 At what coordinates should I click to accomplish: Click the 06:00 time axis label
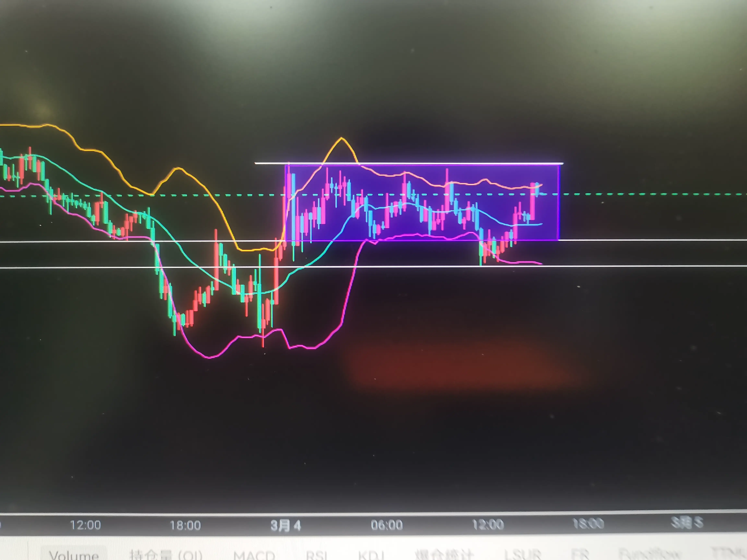point(387,525)
